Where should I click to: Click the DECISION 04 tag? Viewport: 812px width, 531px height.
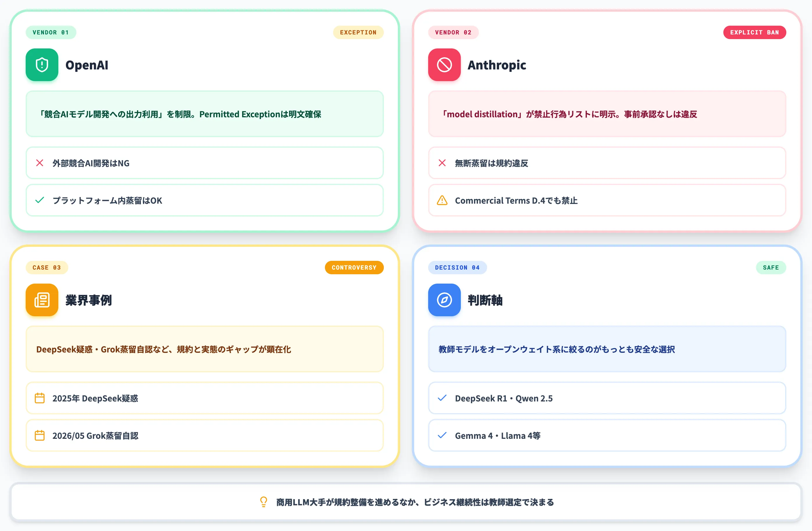click(457, 268)
